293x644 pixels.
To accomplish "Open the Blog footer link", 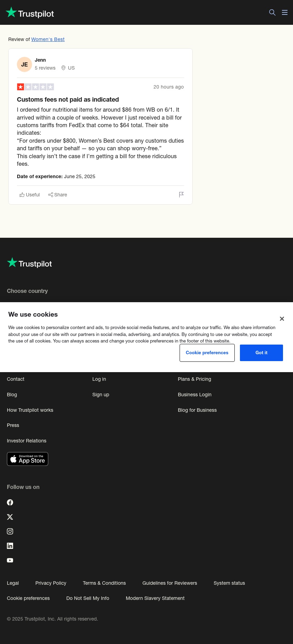I will (12, 395).
